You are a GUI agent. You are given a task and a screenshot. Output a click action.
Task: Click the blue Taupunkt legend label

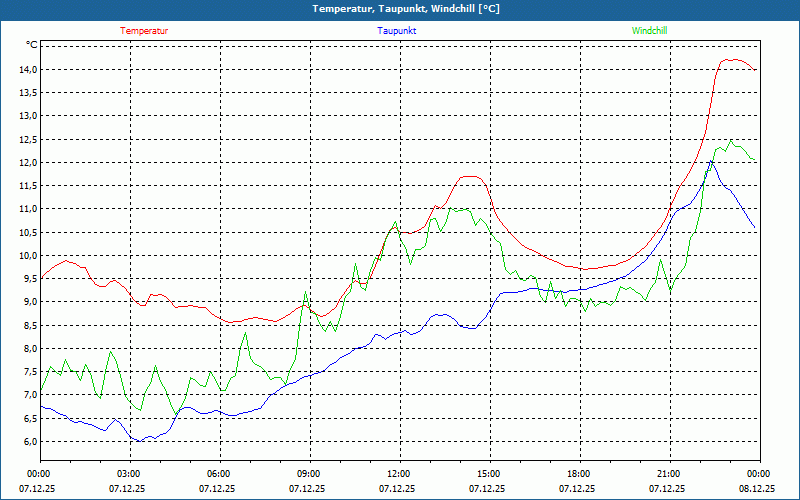pyautogui.click(x=397, y=30)
